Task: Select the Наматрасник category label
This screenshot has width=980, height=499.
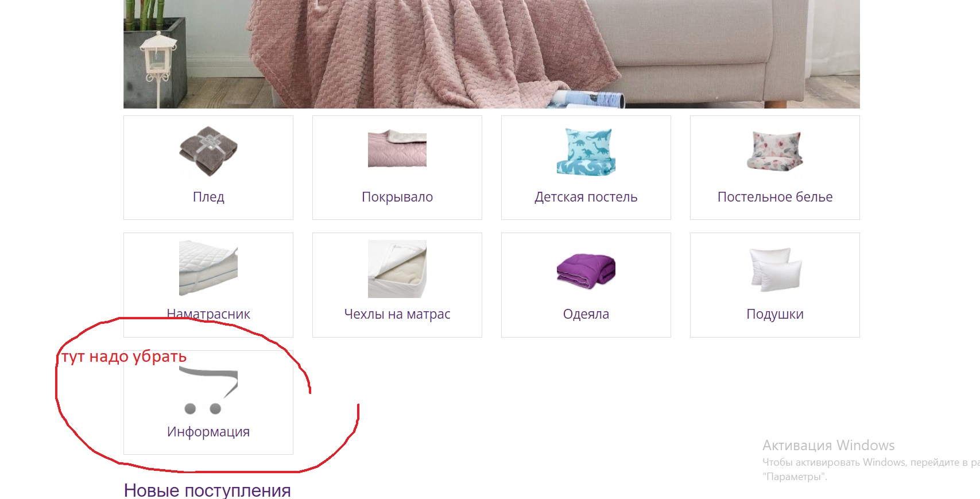Action: click(208, 314)
